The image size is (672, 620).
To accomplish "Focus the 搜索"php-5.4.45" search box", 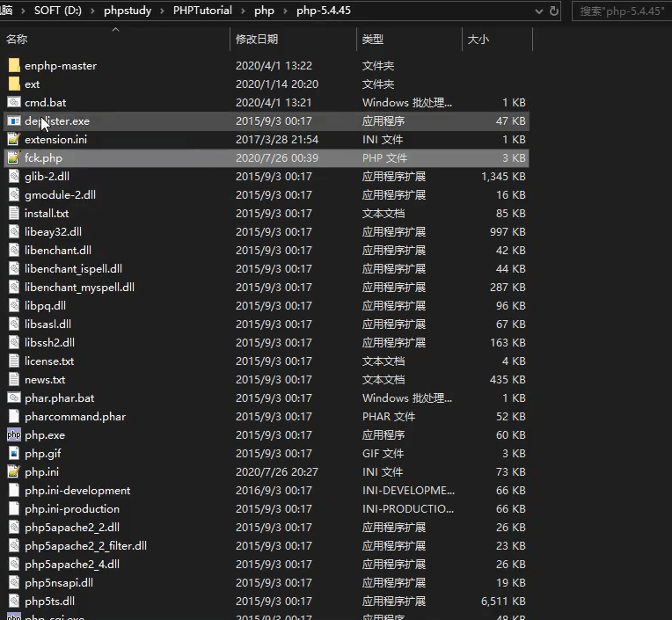I will [622, 11].
